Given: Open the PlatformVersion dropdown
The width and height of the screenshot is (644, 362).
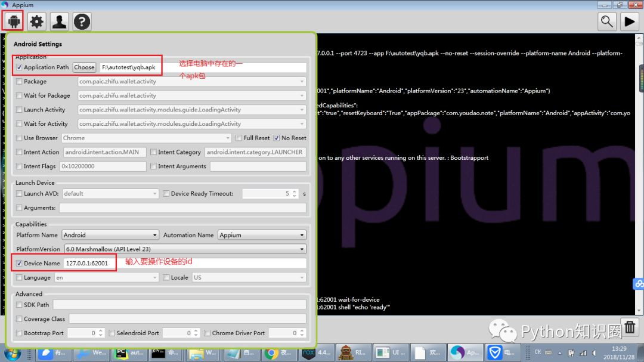Looking at the screenshot, I should tap(185, 249).
